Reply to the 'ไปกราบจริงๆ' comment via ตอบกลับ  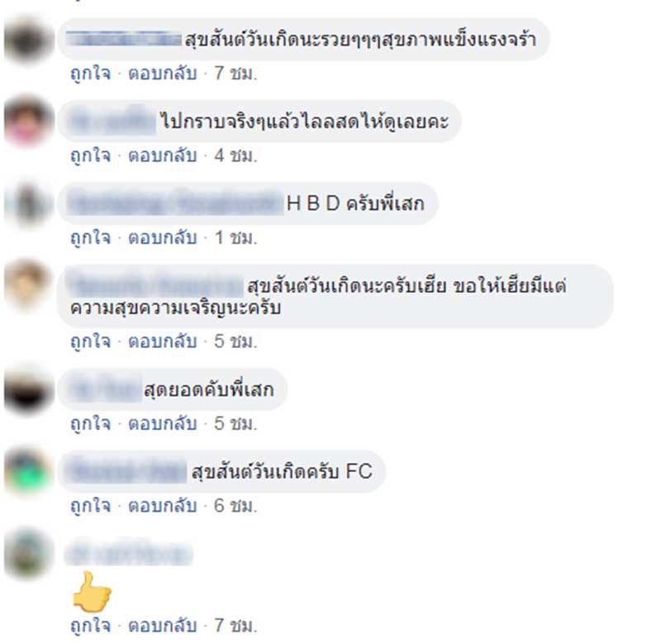point(163,155)
